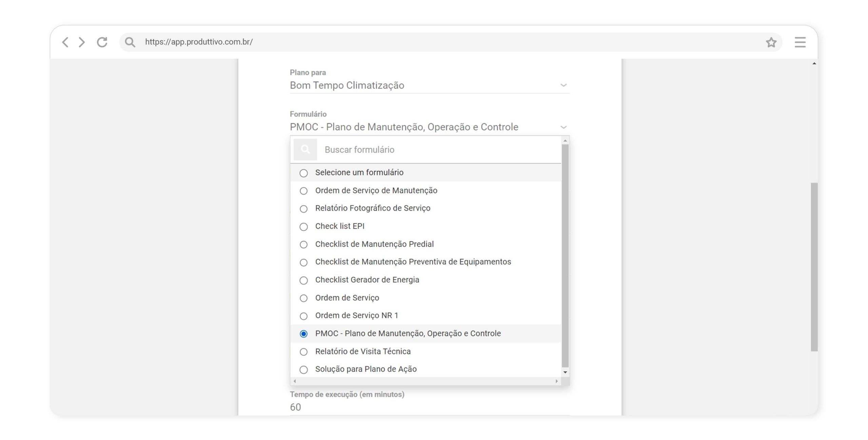Bookmark the page using the star icon

[x=771, y=42]
